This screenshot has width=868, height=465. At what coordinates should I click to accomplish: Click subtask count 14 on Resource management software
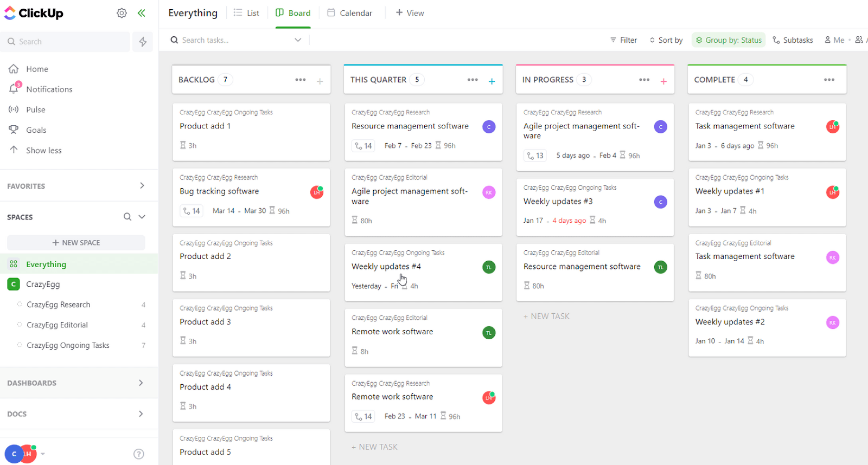point(363,146)
